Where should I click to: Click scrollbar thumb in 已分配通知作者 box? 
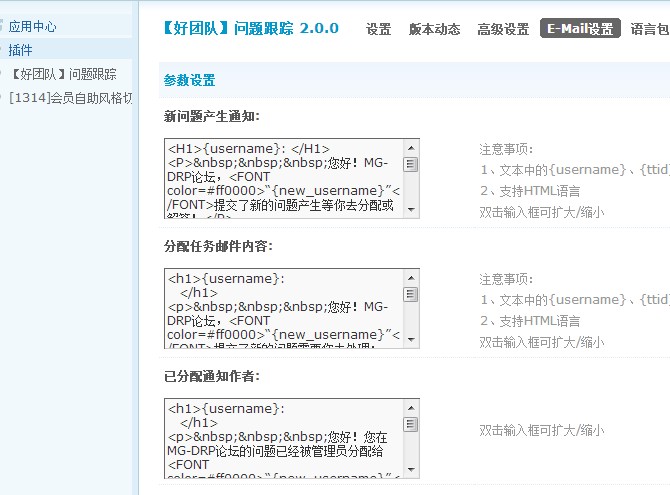pos(411,424)
